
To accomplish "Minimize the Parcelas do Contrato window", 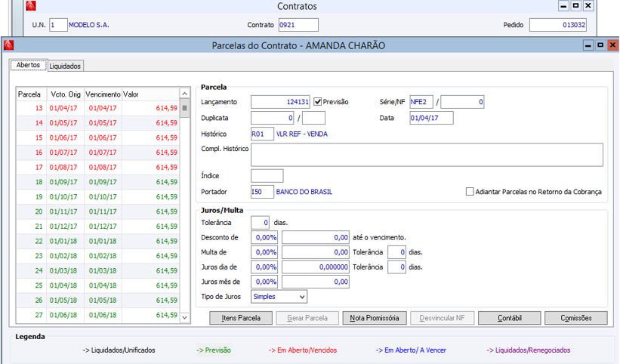I will coord(588,45).
